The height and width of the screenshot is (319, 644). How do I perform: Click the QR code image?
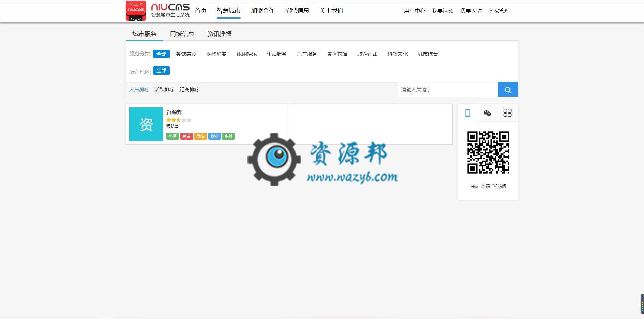488,153
